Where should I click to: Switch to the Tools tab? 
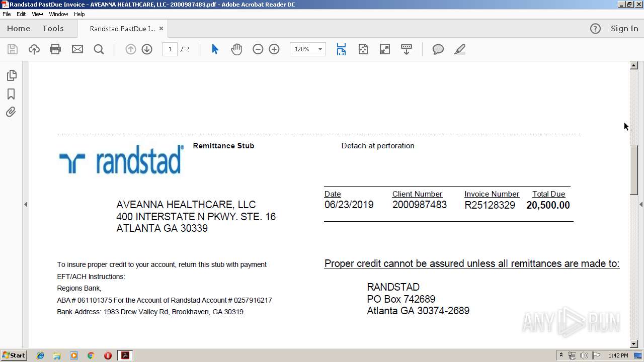(x=53, y=29)
